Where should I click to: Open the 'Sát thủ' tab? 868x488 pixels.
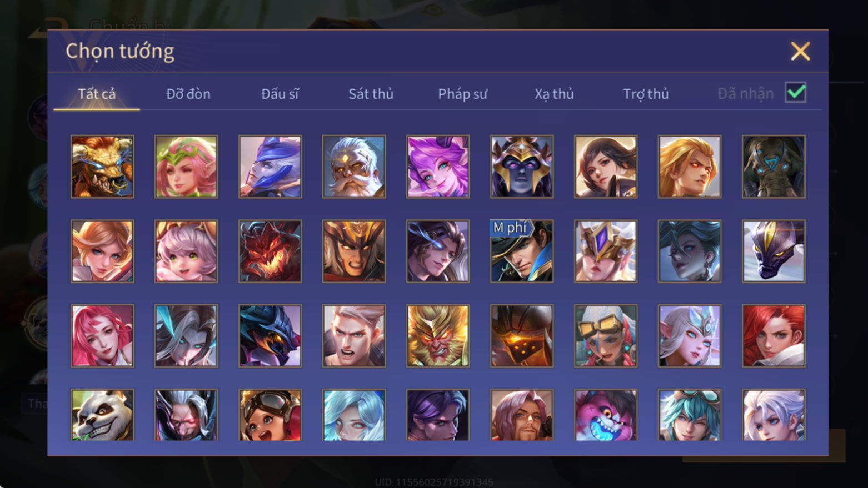pyautogui.click(x=371, y=94)
